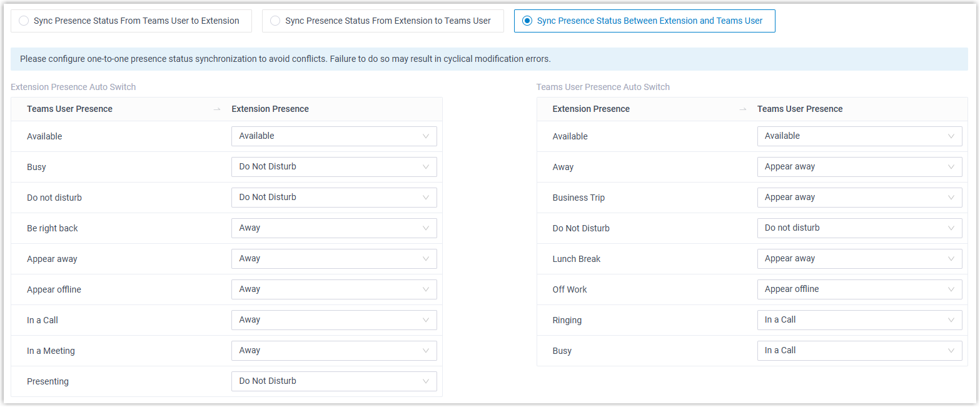The height and width of the screenshot is (407, 980).
Task: Open Teams Presence dropdown for Extension Do Not Disturb
Action: click(x=859, y=228)
